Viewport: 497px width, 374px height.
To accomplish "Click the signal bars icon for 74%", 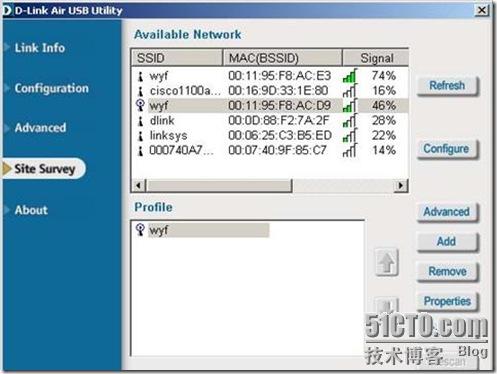I will pyautogui.click(x=350, y=75).
